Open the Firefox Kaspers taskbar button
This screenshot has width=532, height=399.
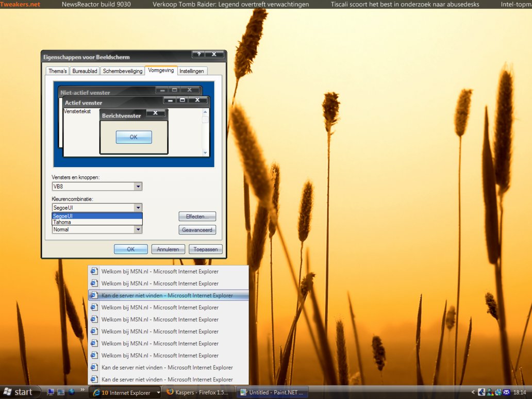[x=198, y=392]
